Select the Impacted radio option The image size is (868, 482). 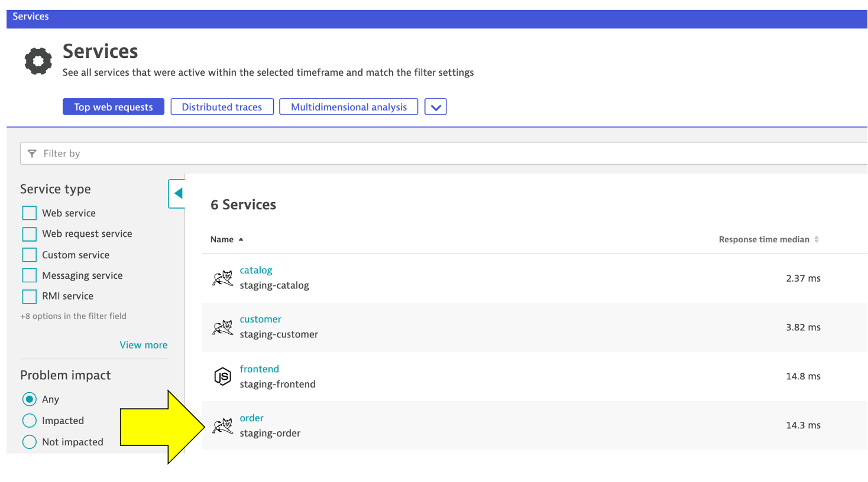pos(29,421)
